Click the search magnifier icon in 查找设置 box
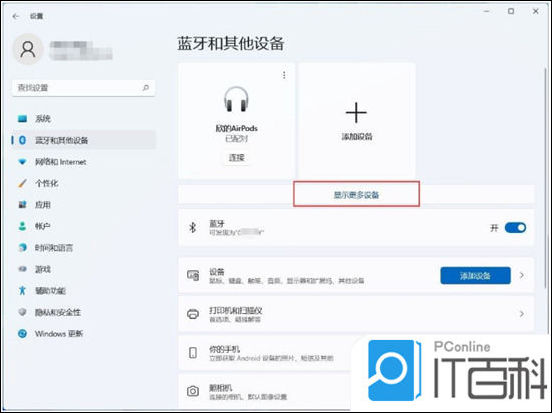 click(x=145, y=88)
